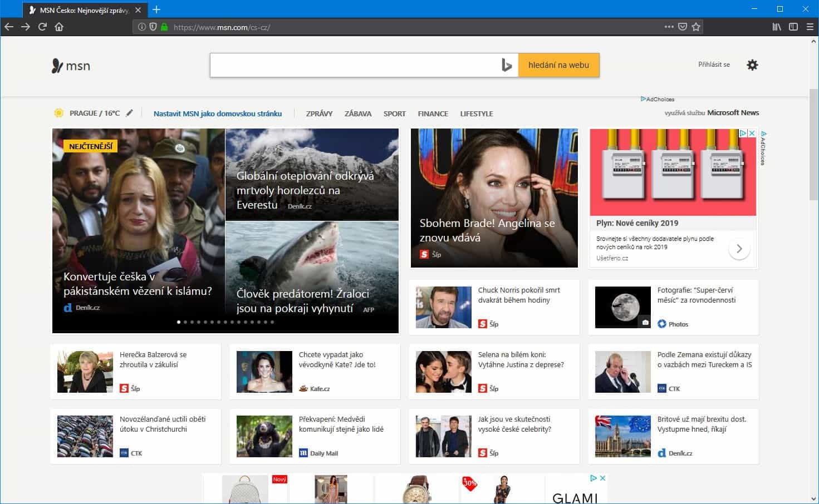Viewport: 819px width, 504px height.
Task: Click the Microsoft News link
Action: point(733,112)
